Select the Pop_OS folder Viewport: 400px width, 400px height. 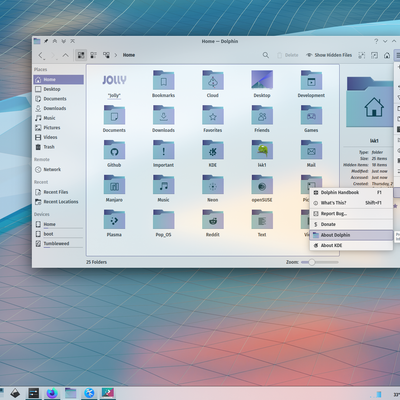163,224
